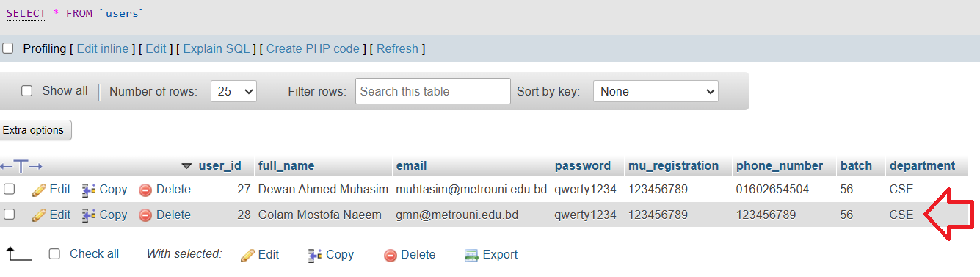Click the Export icon in With selected
Viewport: 980px width, 277px height.
[471, 255]
